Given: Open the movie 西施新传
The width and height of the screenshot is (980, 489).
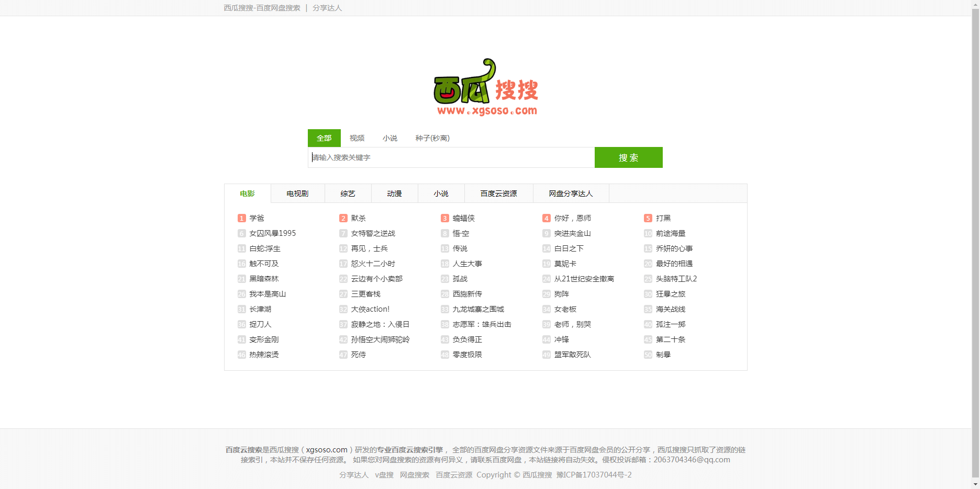Looking at the screenshot, I should click(x=467, y=294).
